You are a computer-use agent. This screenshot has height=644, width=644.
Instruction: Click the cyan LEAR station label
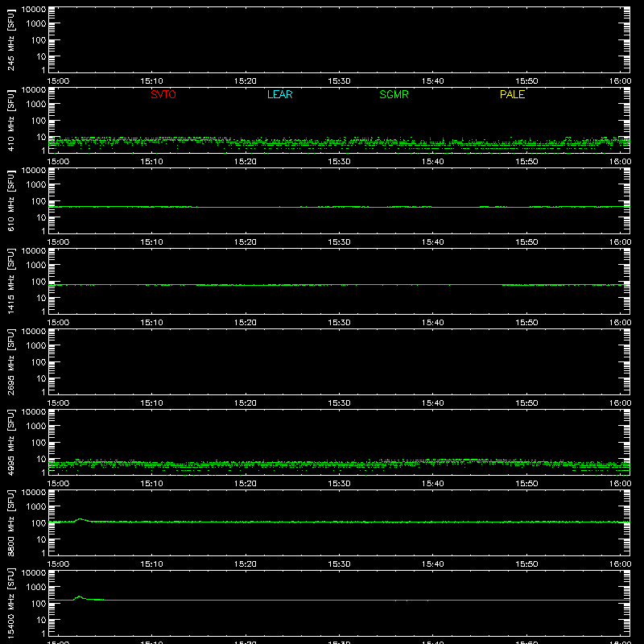279,94
